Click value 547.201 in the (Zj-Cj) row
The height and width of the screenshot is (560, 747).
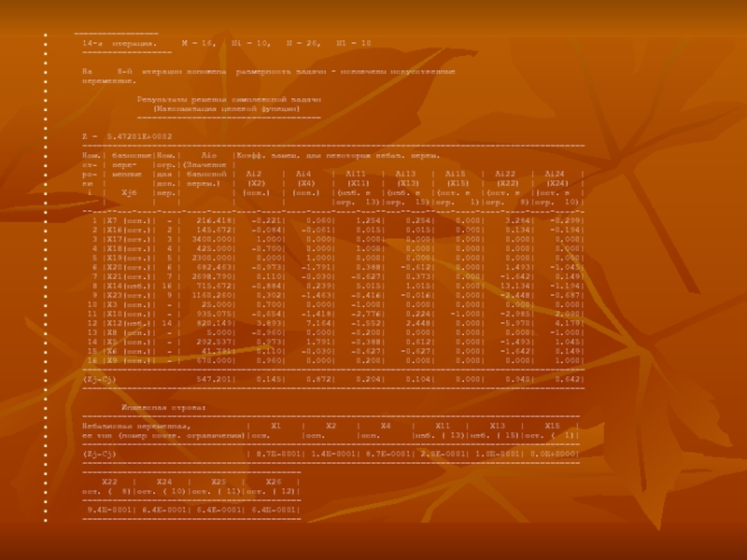click(x=214, y=380)
